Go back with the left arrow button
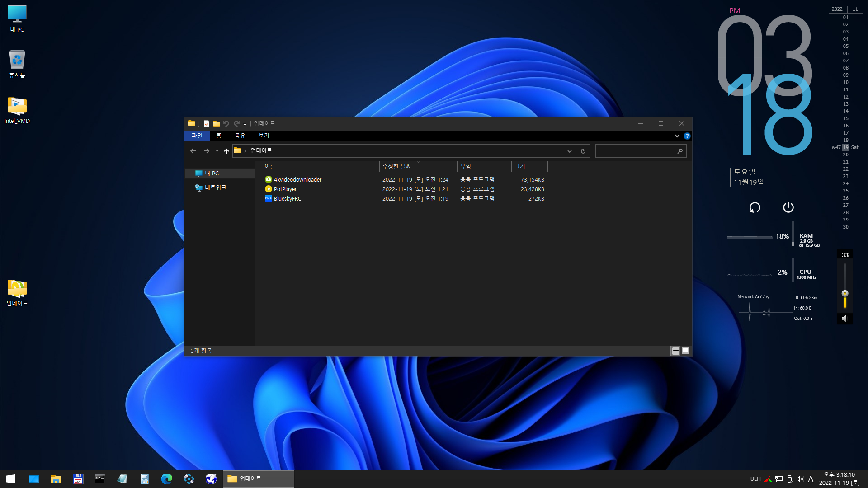The width and height of the screenshot is (868, 488). click(x=193, y=151)
